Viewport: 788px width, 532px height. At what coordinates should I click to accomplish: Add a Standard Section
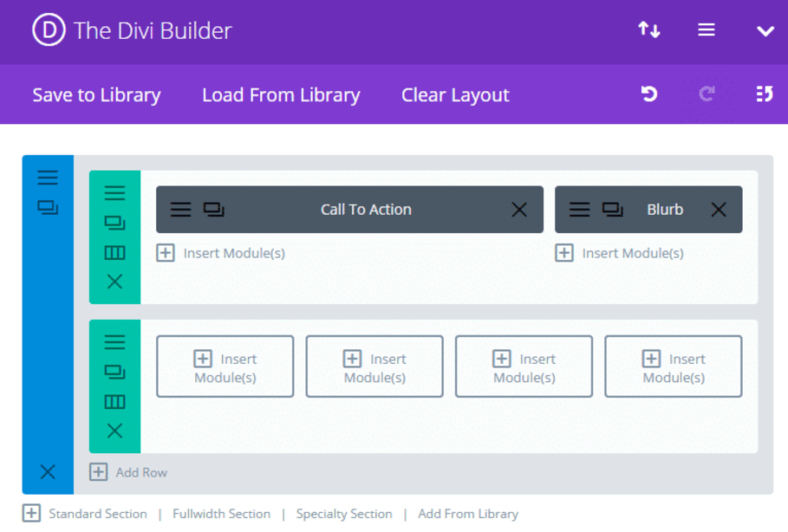[x=98, y=514]
